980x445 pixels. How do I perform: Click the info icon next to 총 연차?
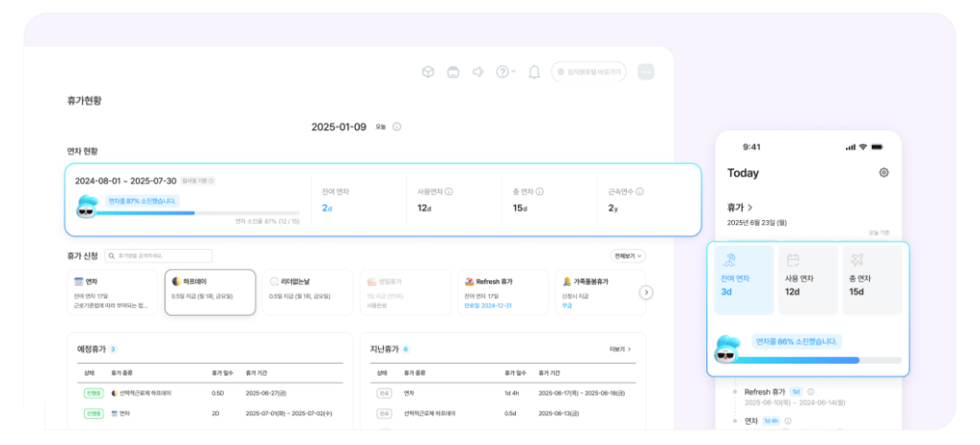pos(540,191)
